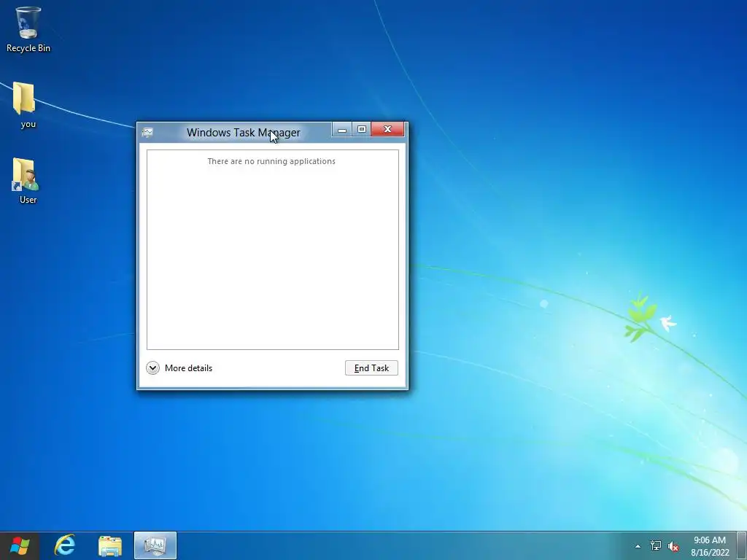Close the Windows Task Manager window
The height and width of the screenshot is (560, 747).
click(387, 130)
